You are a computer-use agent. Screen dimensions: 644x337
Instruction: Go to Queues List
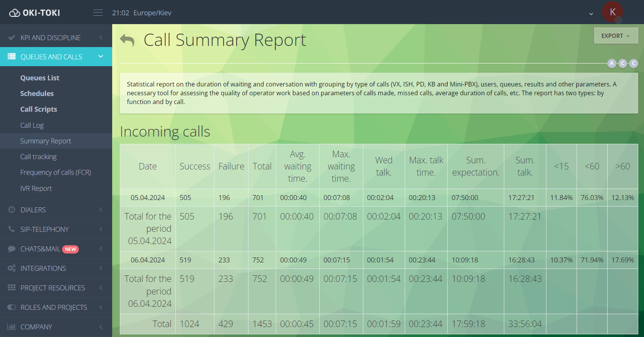40,78
